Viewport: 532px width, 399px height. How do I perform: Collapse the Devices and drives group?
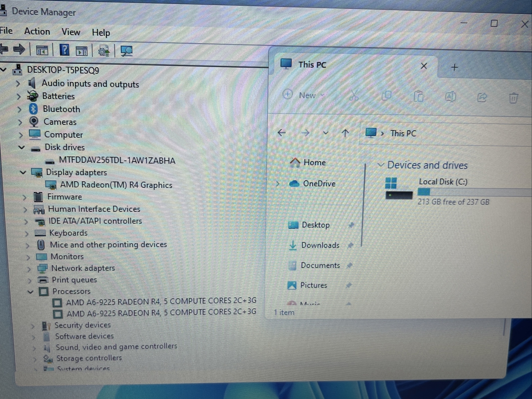point(381,165)
